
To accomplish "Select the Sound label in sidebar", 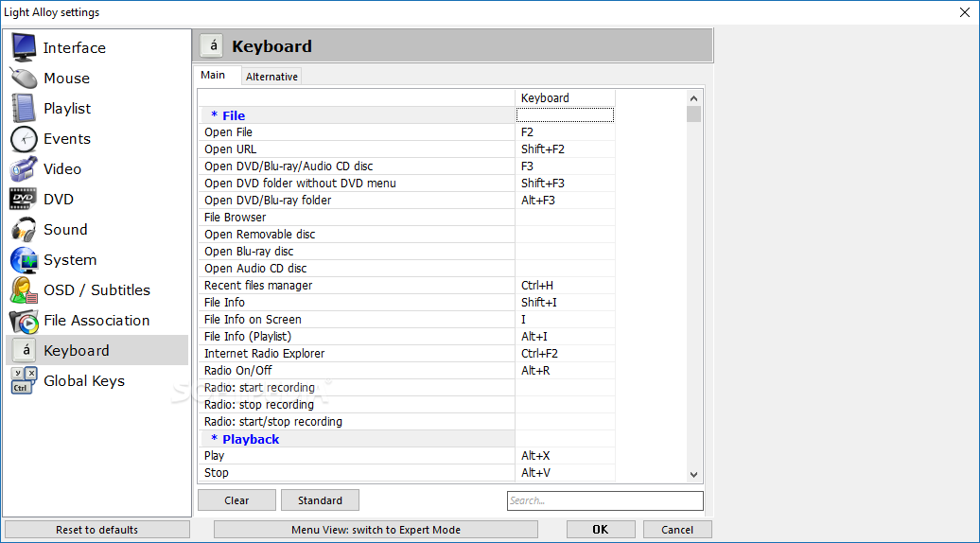I will click(65, 229).
